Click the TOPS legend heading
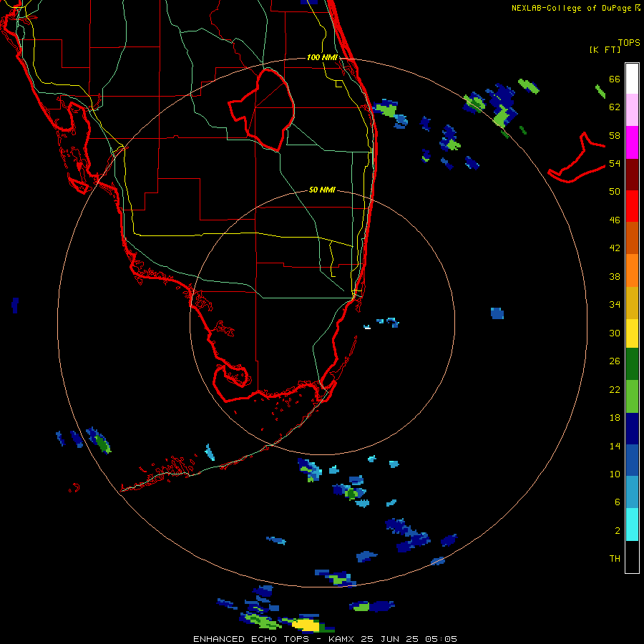644x644 pixels. tap(629, 42)
